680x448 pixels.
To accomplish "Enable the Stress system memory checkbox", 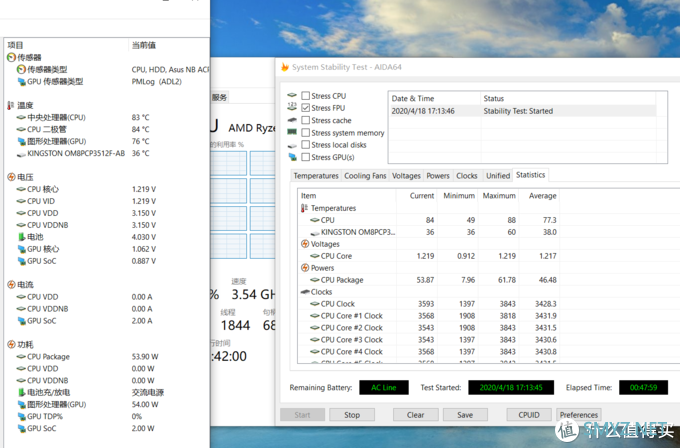I will pos(306,133).
